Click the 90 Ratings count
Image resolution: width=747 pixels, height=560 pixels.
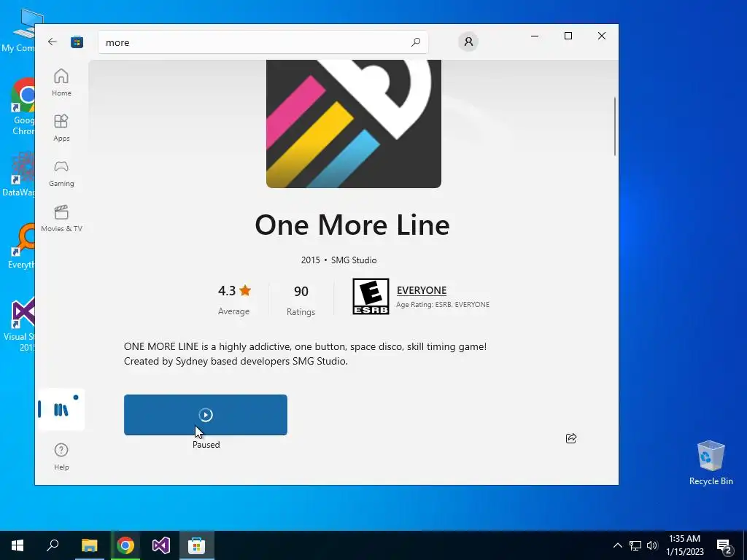(x=301, y=300)
